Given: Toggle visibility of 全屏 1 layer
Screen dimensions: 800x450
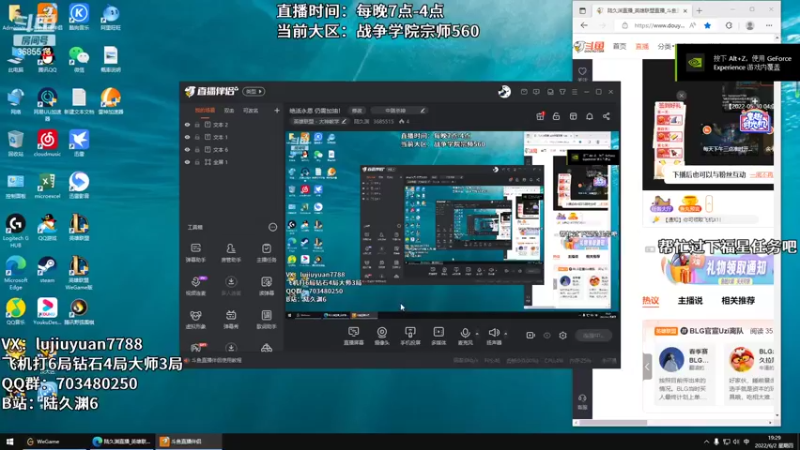Looking at the screenshot, I should (x=187, y=162).
